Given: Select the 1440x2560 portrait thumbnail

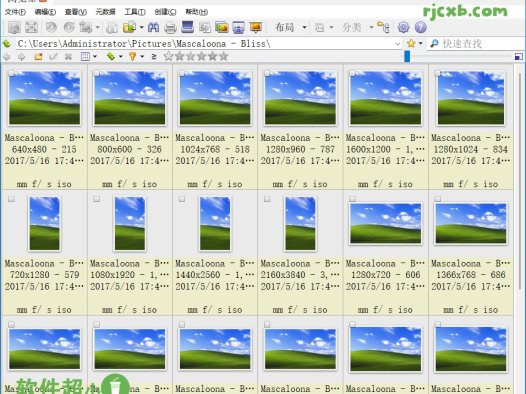Looking at the screenshot, I should [x=215, y=224].
